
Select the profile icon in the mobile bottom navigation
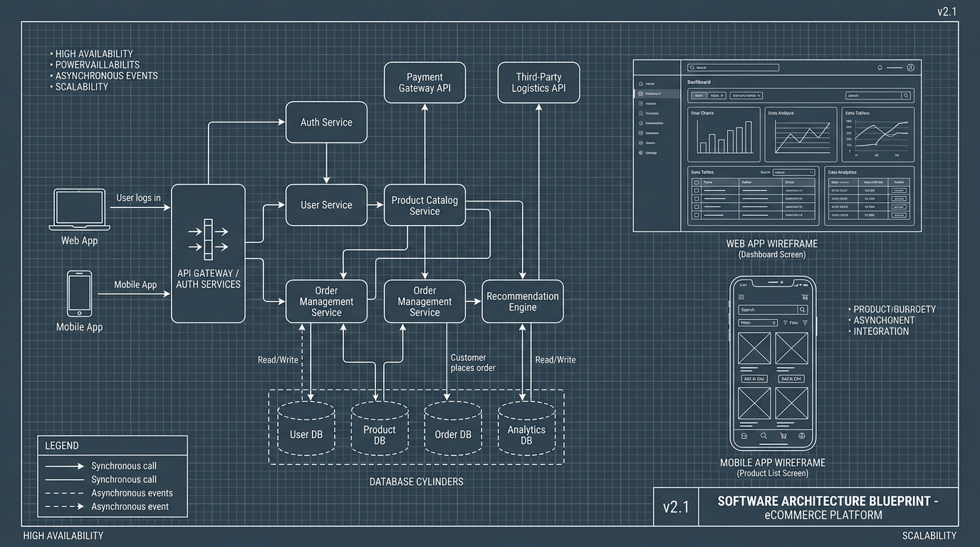802,436
